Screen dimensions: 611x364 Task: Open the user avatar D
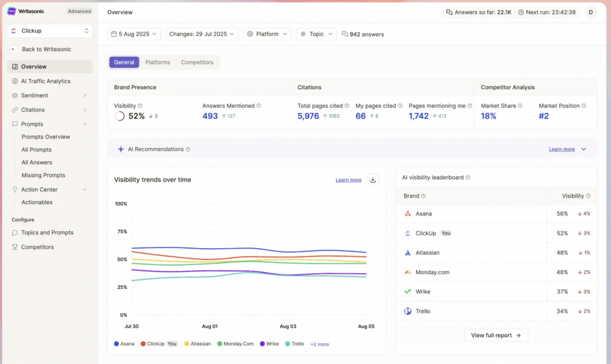(x=591, y=12)
